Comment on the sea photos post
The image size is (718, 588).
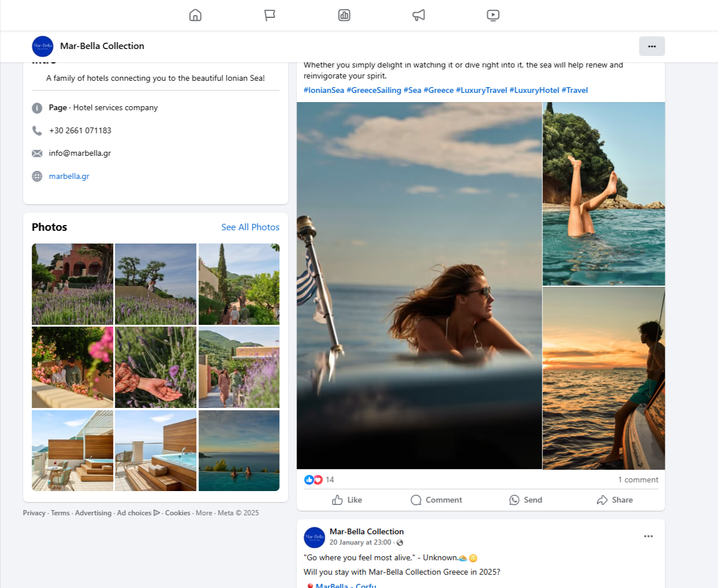[436, 500]
